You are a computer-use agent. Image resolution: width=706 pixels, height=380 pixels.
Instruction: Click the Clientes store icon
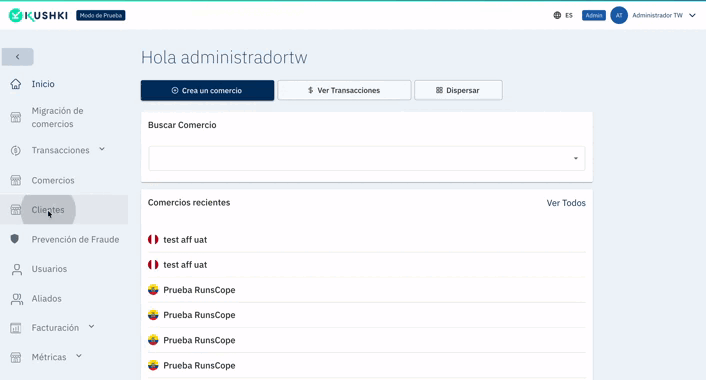(x=16, y=210)
